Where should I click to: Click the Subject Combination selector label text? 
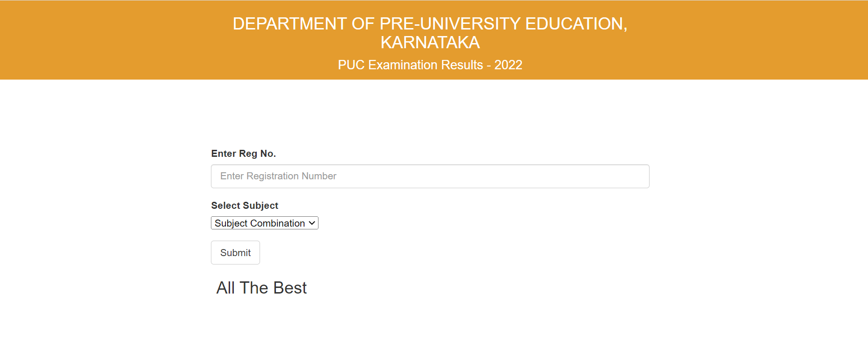[x=260, y=223]
